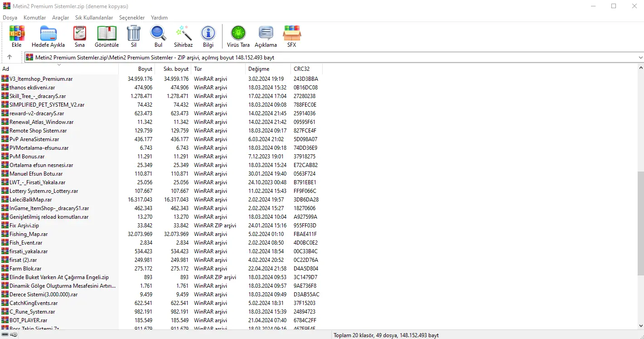Image resolution: width=644 pixels, height=339 pixels.
Task: Select Dinamik Gölge Oluşturma Mesafesini file
Action: click(x=63, y=285)
